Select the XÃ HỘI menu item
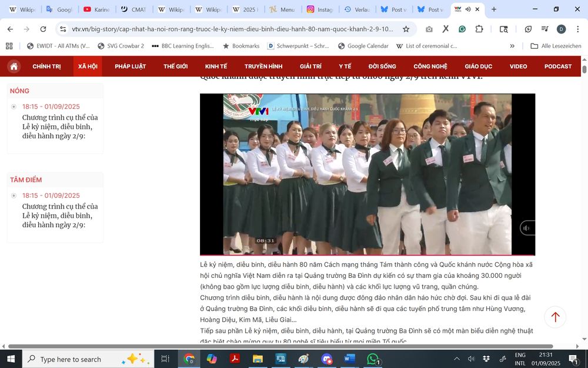This screenshot has width=588, height=368. [x=88, y=67]
